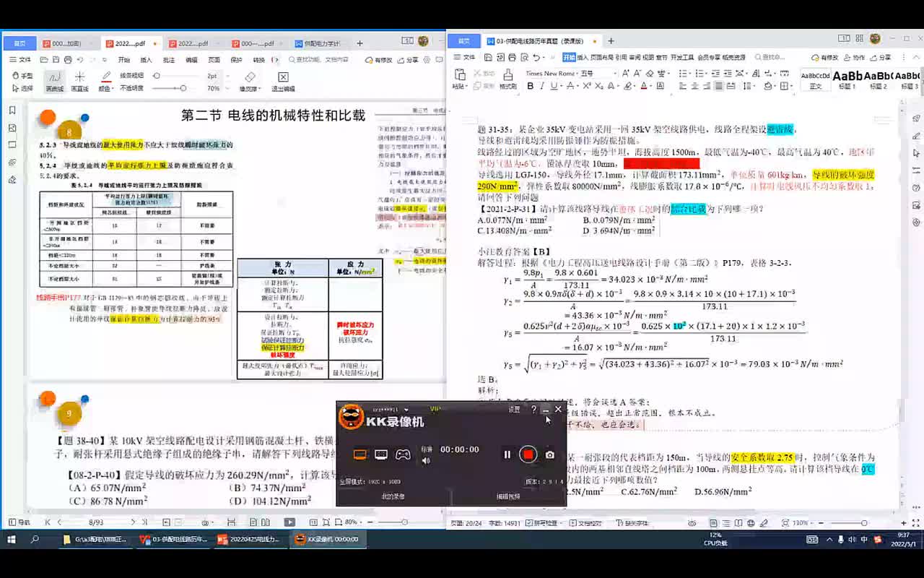
Task: Click 退出编辑 exit editing icon
Action: [x=283, y=80]
